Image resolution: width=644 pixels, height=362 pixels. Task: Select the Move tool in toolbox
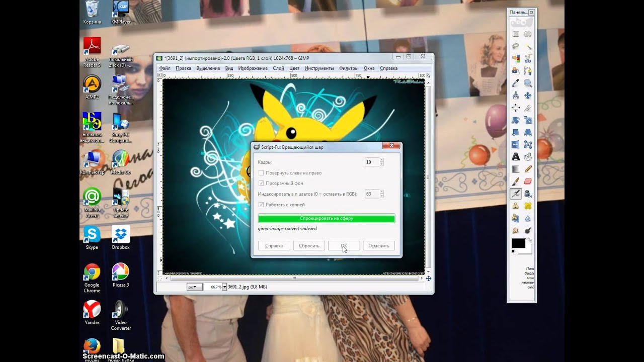tap(528, 95)
